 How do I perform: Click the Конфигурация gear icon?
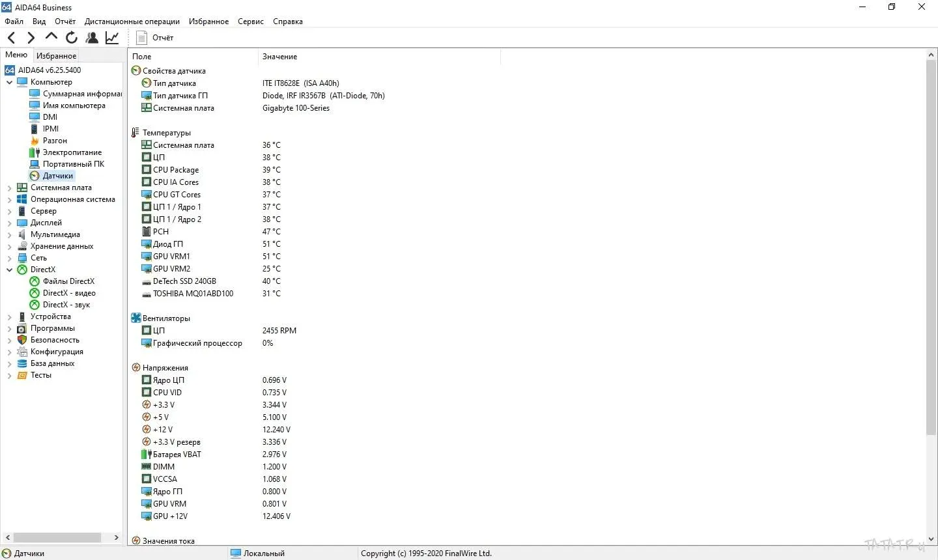point(22,352)
